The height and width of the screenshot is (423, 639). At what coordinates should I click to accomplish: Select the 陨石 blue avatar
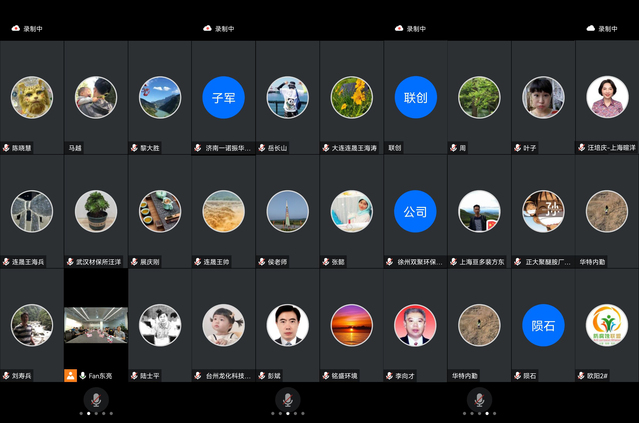543,325
